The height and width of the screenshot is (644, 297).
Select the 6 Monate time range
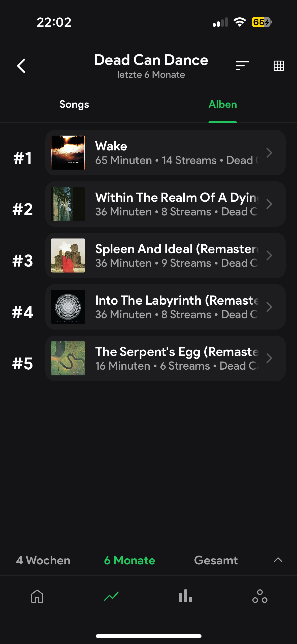[130, 560]
